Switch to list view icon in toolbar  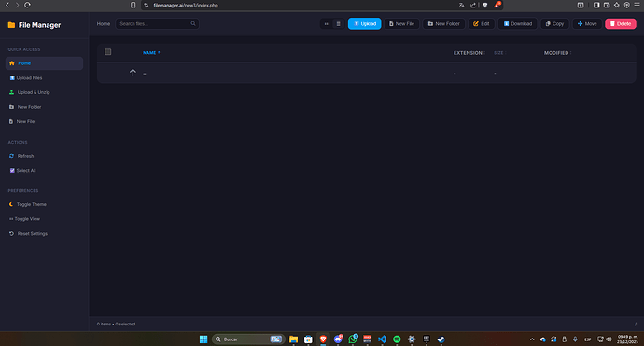[338, 24]
